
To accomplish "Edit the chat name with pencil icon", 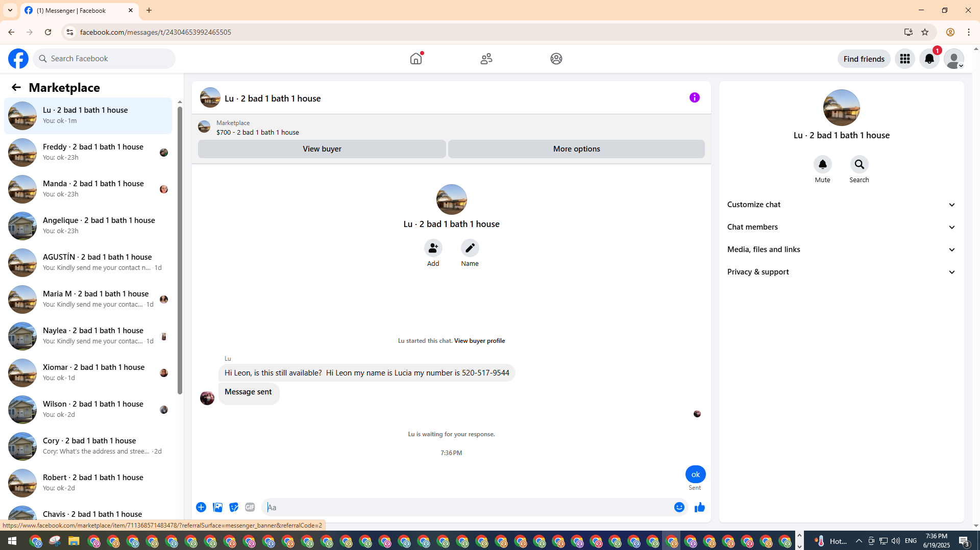I will pyautogui.click(x=470, y=248).
